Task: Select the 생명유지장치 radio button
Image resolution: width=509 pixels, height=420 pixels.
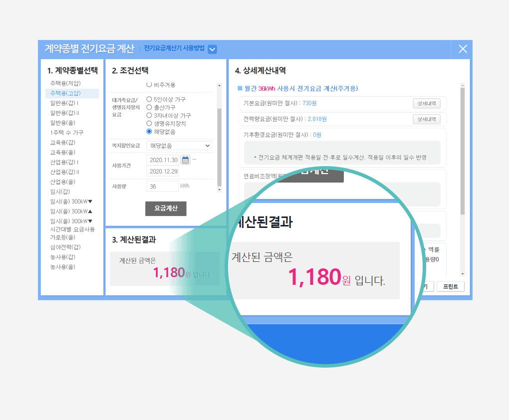Action: [149, 123]
